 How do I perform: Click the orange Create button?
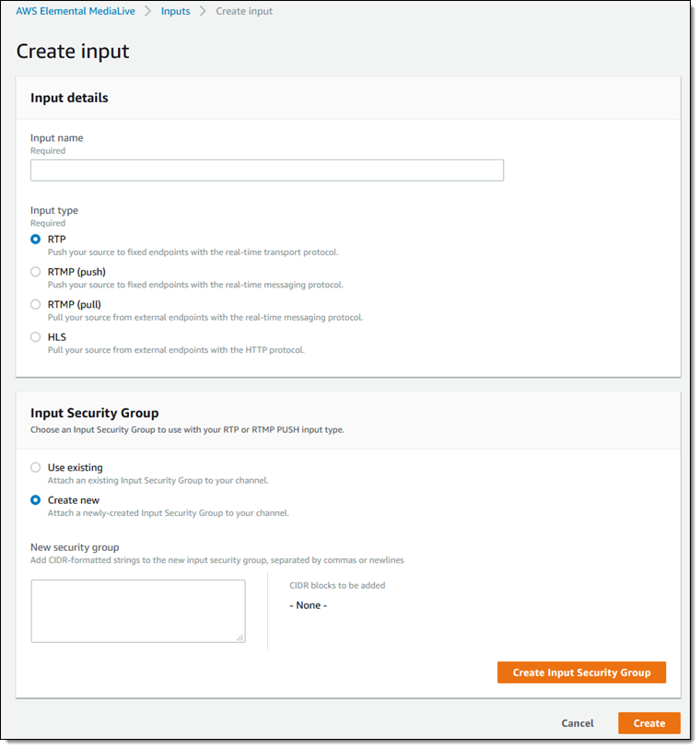coord(649,723)
